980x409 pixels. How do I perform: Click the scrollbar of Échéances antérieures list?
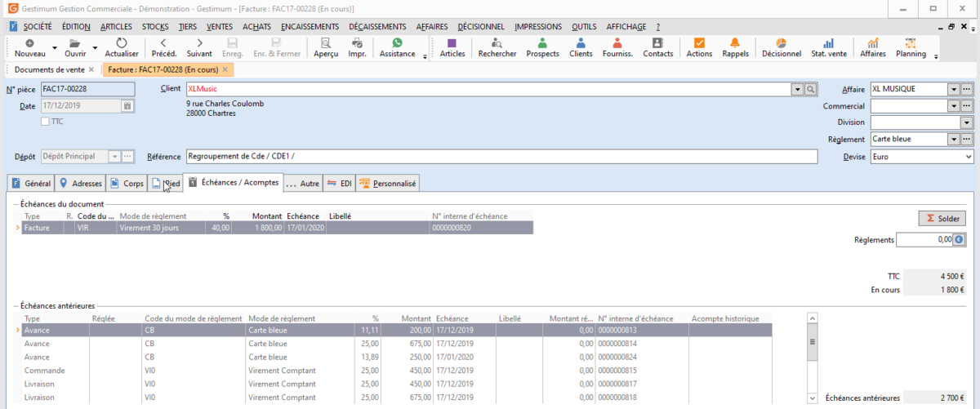[811, 358]
